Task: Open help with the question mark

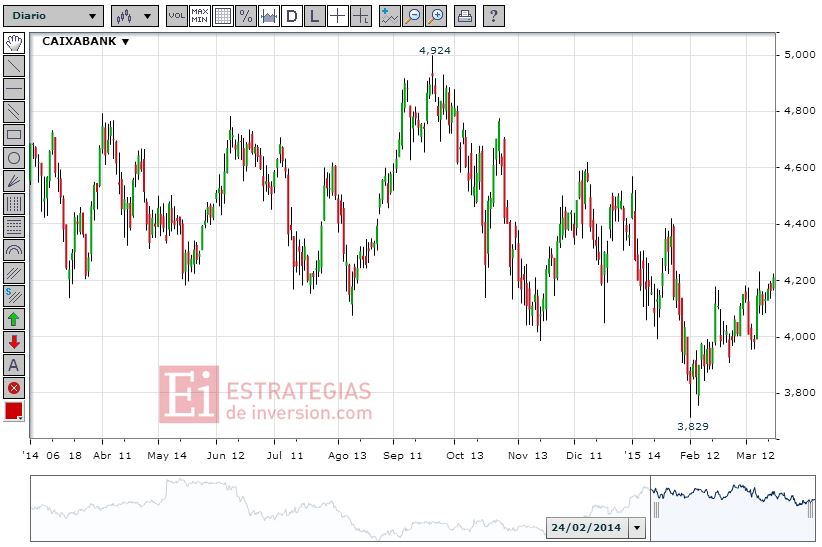Action: pos(493,16)
